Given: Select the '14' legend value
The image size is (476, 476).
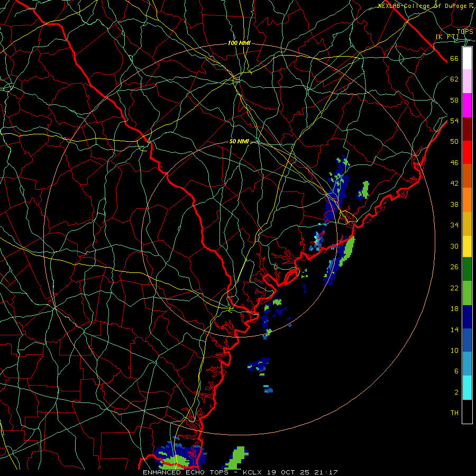Looking at the screenshot, I should pyautogui.click(x=454, y=329).
